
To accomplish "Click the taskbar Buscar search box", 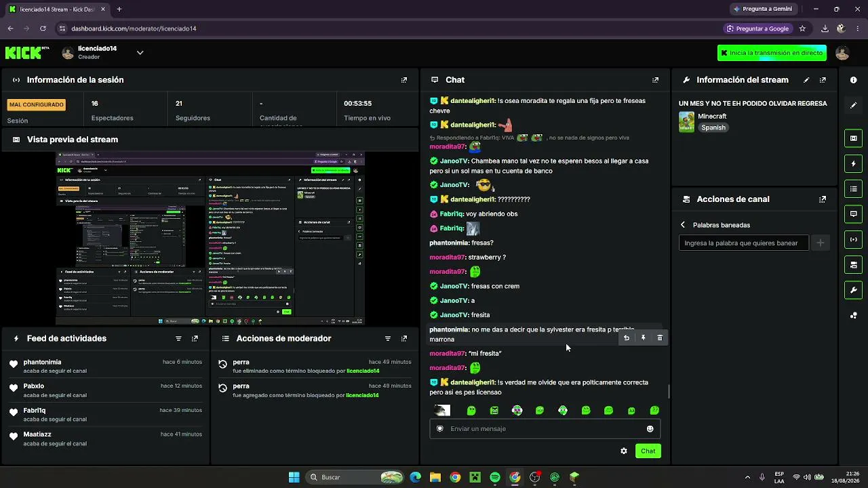I will [x=354, y=477].
